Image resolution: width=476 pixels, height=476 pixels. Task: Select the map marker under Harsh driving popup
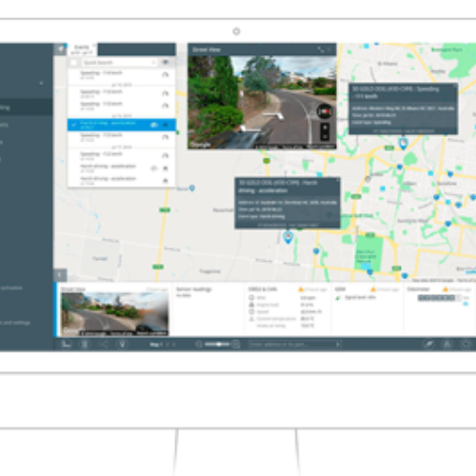(288, 237)
